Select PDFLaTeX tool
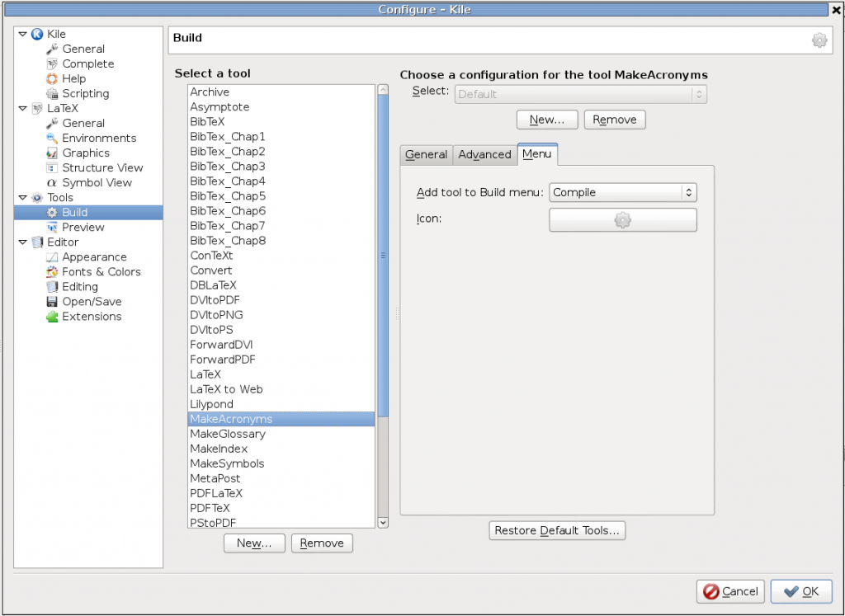The image size is (845, 616). tap(281, 493)
